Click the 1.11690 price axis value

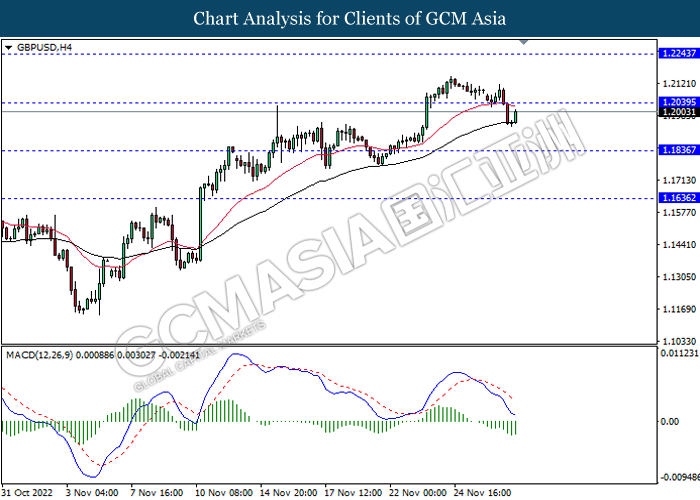click(679, 309)
